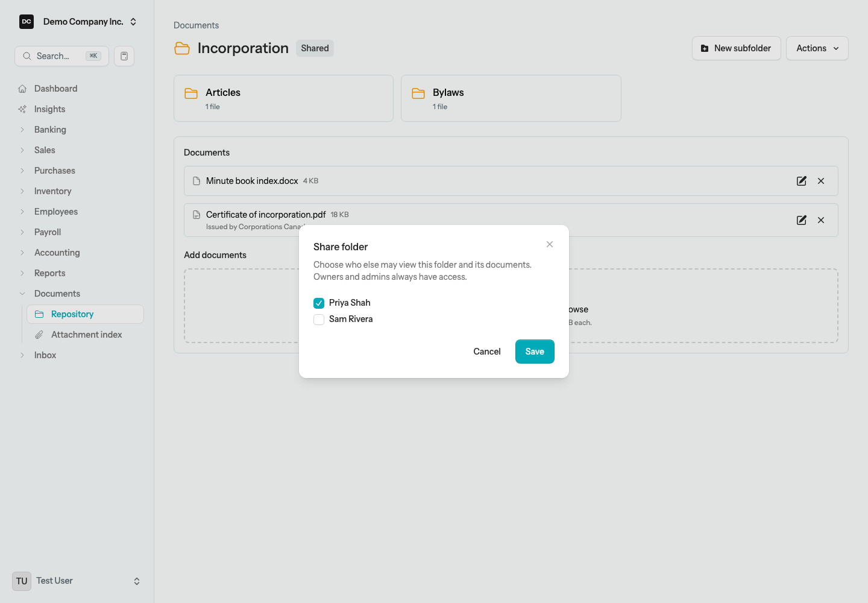Close the Share folder dialog

pos(550,244)
